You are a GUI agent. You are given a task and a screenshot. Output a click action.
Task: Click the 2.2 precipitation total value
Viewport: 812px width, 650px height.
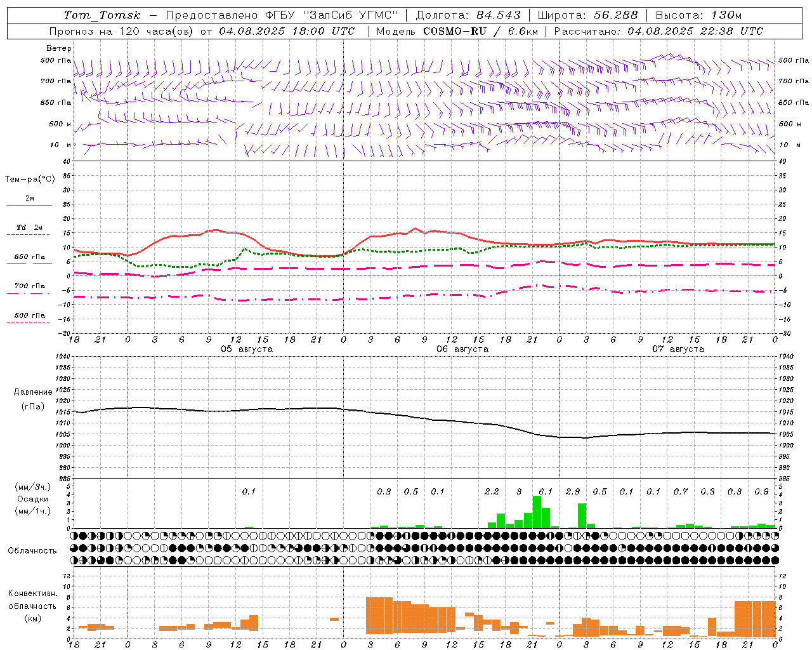click(492, 491)
